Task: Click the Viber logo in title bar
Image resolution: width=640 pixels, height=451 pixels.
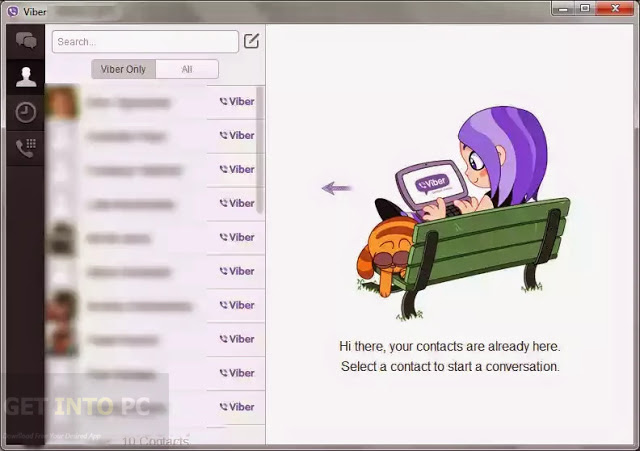Action: click(13, 11)
